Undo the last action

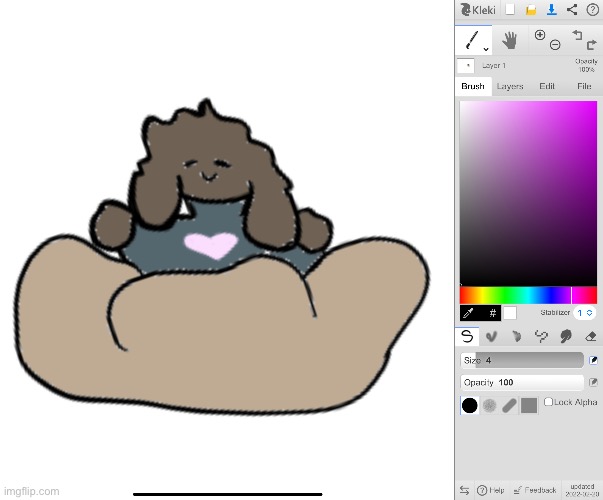(577, 35)
